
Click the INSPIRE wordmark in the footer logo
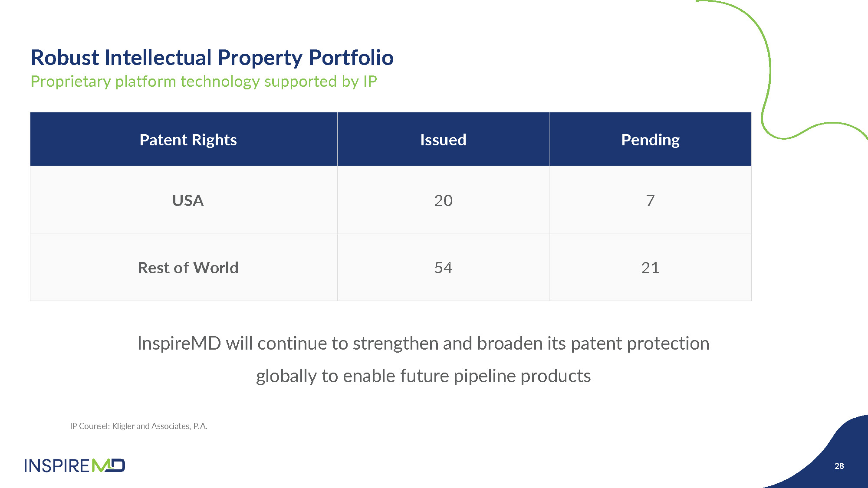[57, 466]
